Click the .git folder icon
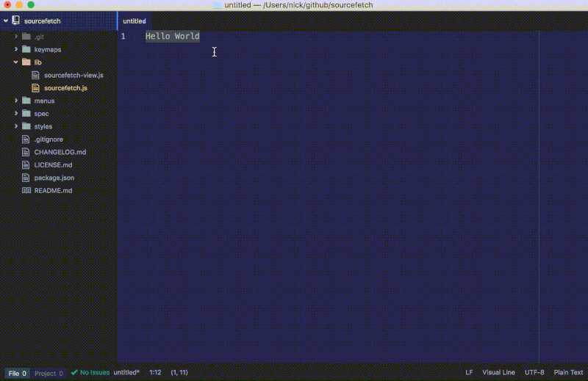Viewport: 588px width, 381px height. coord(26,37)
